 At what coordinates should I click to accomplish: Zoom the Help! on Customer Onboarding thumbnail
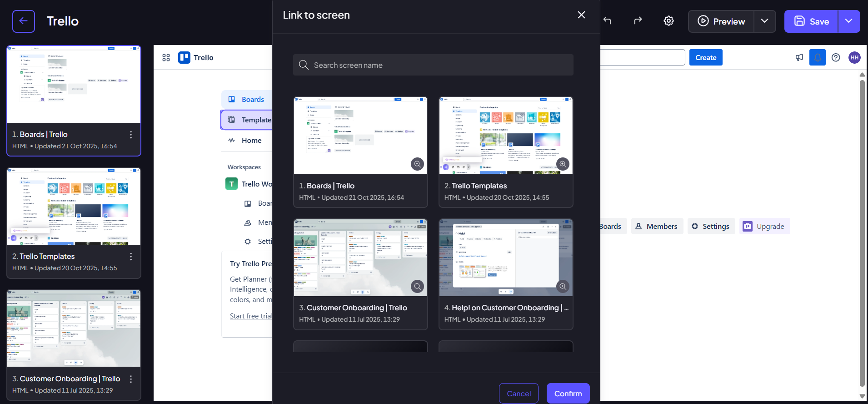click(563, 286)
